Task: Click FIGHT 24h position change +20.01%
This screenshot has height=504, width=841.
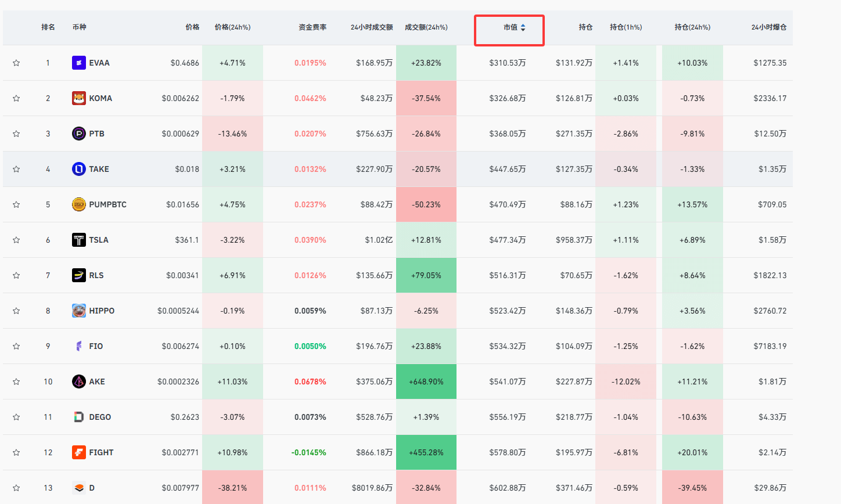Action: tap(692, 452)
